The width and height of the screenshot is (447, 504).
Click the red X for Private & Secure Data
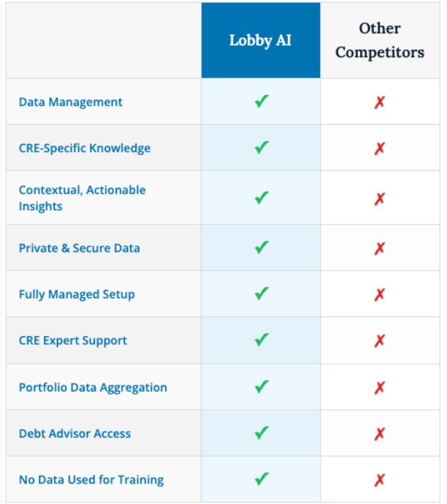coord(379,248)
